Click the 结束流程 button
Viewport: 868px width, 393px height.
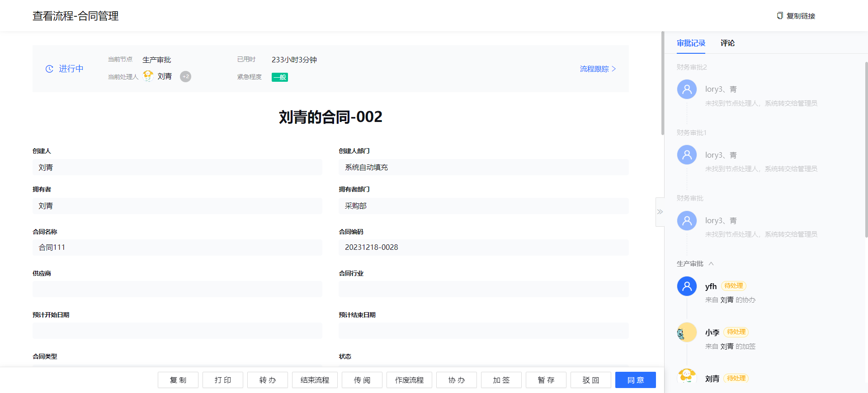[x=315, y=380]
